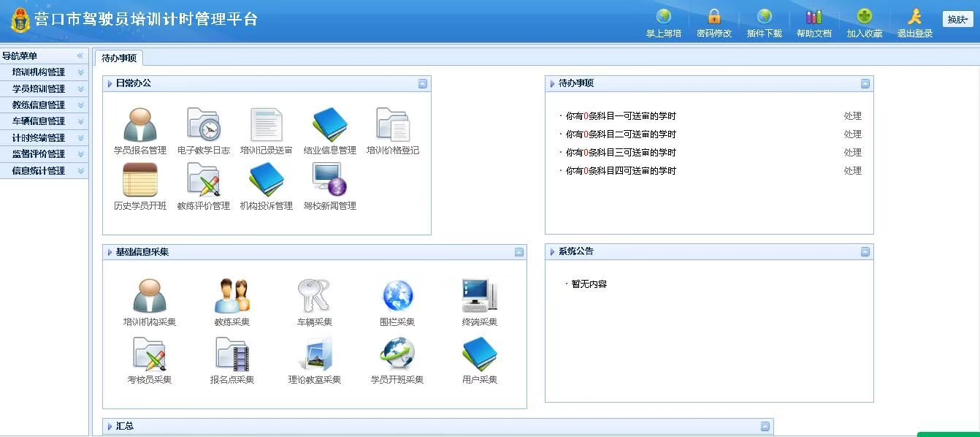Expand 教练信息管理 menu section
Image resolution: width=980 pixels, height=437 pixels.
(44, 105)
